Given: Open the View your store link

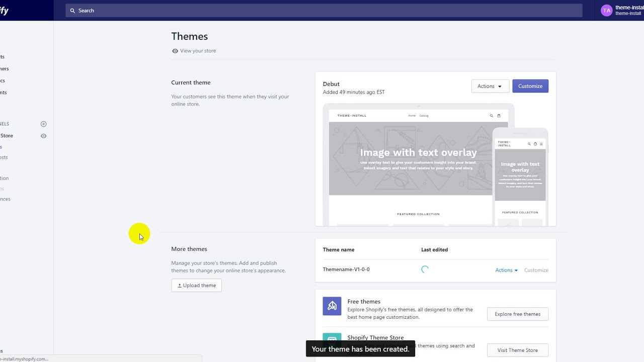Looking at the screenshot, I should tap(198, 51).
